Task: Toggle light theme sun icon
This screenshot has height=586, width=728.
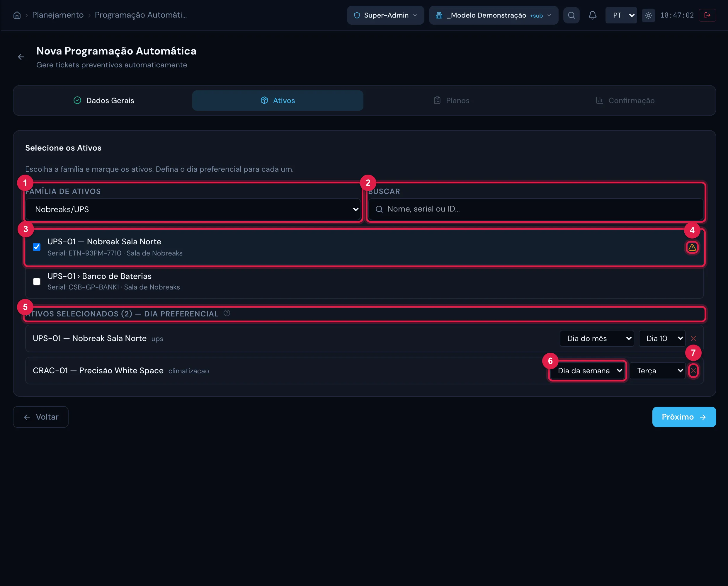Action: point(648,15)
